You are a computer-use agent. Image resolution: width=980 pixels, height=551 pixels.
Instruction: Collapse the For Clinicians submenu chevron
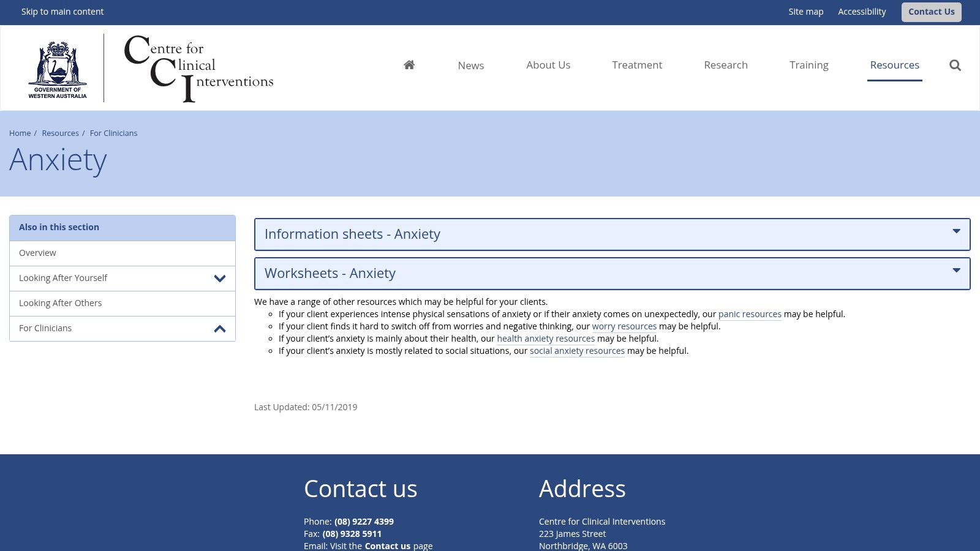pos(220,329)
